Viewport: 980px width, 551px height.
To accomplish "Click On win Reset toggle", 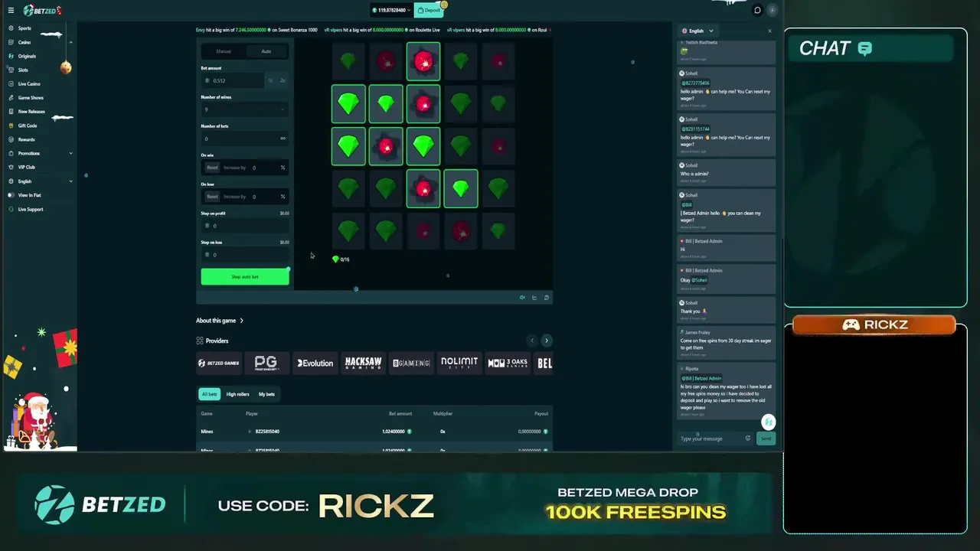I will coord(212,168).
